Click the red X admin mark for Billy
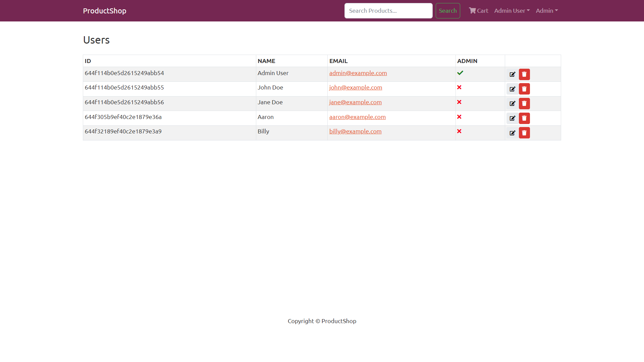 pos(459,131)
